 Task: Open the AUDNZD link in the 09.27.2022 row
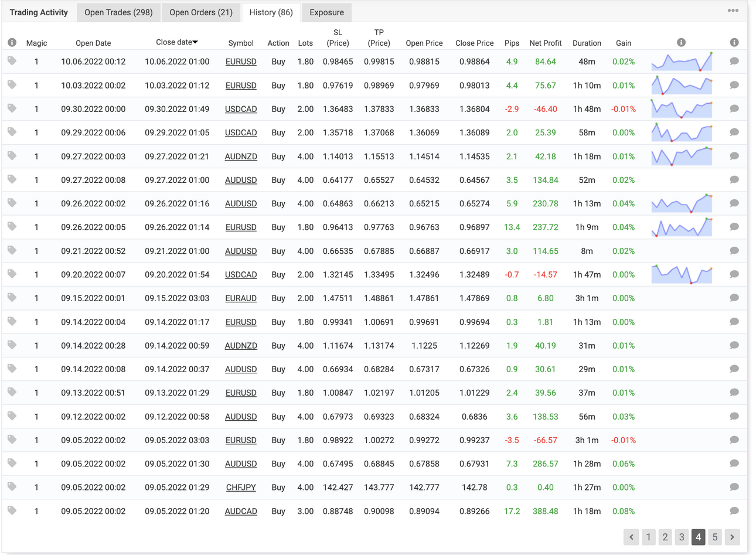[241, 156]
